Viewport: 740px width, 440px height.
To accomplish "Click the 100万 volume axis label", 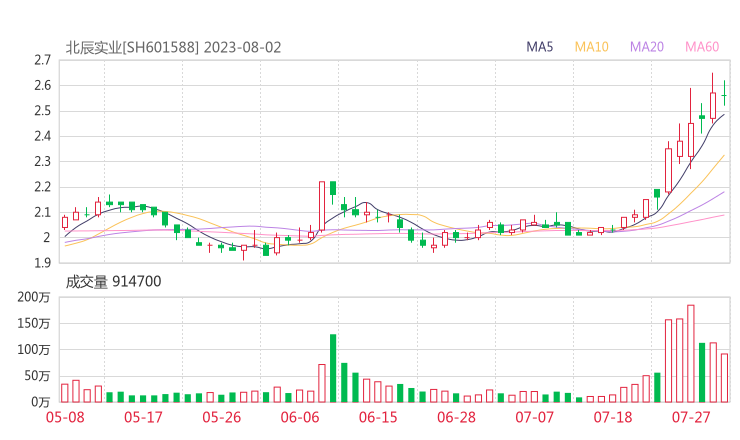I will pyautogui.click(x=34, y=350).
